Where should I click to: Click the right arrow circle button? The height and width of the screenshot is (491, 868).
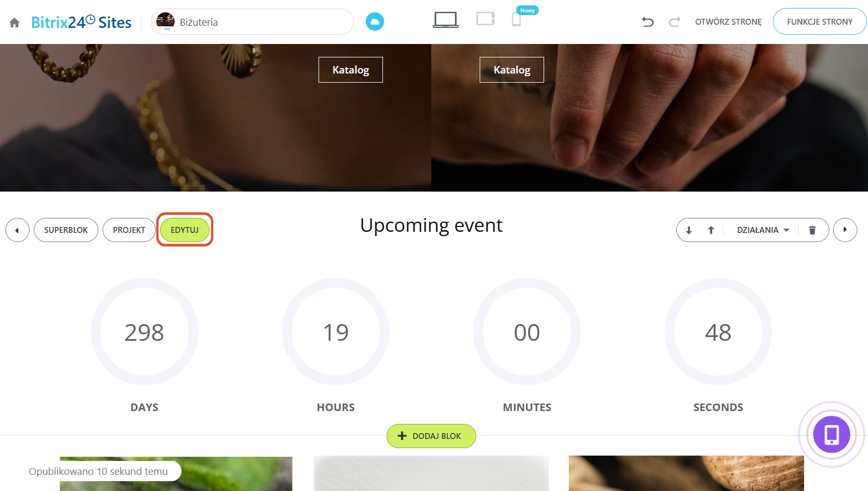pyautogui.click(x=845, y=230)
